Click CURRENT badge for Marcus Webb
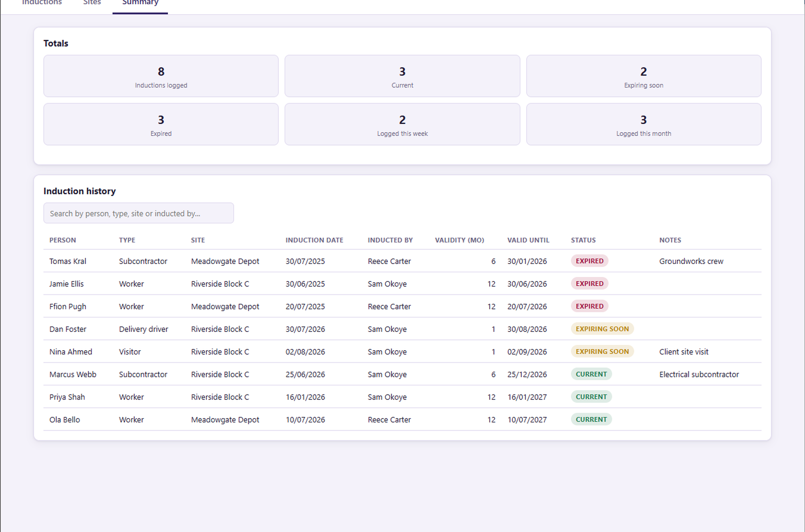The image size is (805, 532). (591, 374)
